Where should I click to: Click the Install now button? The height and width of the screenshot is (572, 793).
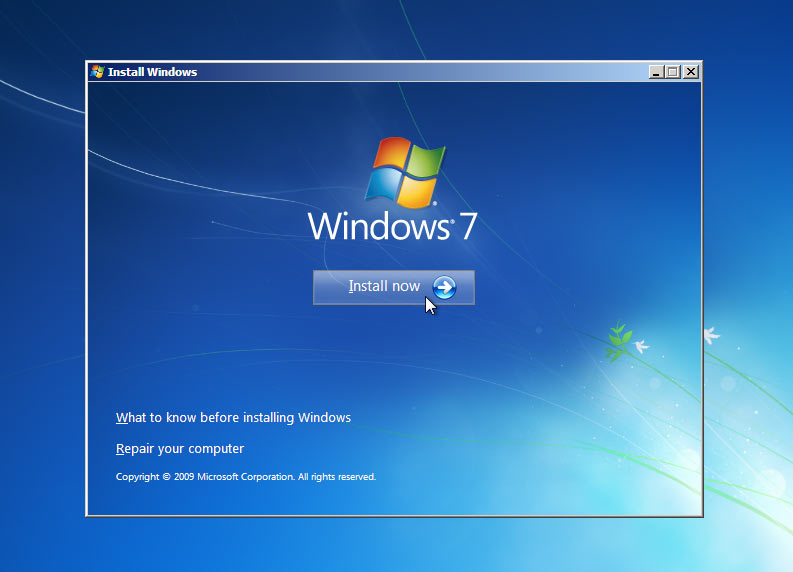pyautogui.click(x=393, y=287)
